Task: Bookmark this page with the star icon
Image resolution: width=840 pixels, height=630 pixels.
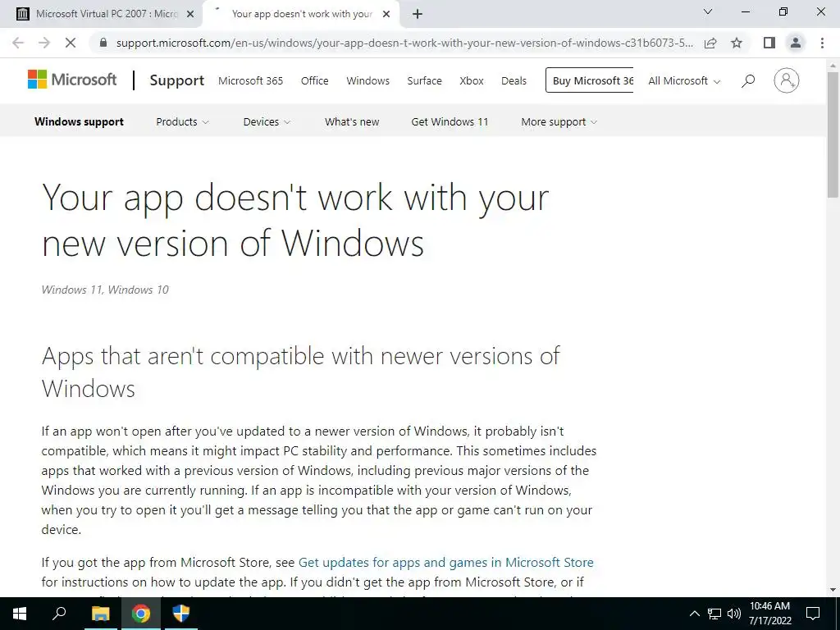Action: click(737, 43)
